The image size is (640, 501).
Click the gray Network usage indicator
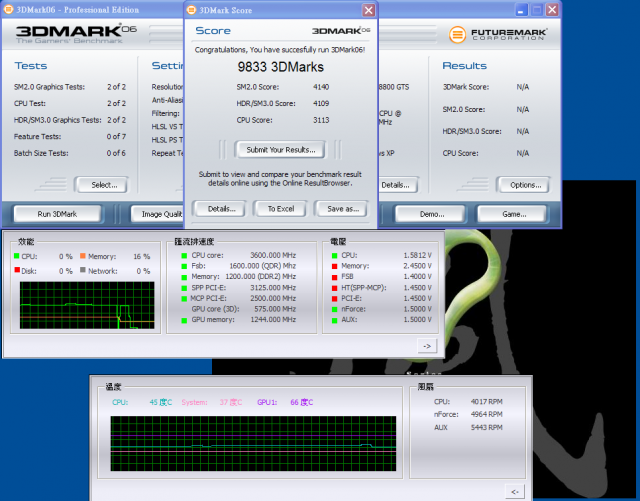point(83,270)
